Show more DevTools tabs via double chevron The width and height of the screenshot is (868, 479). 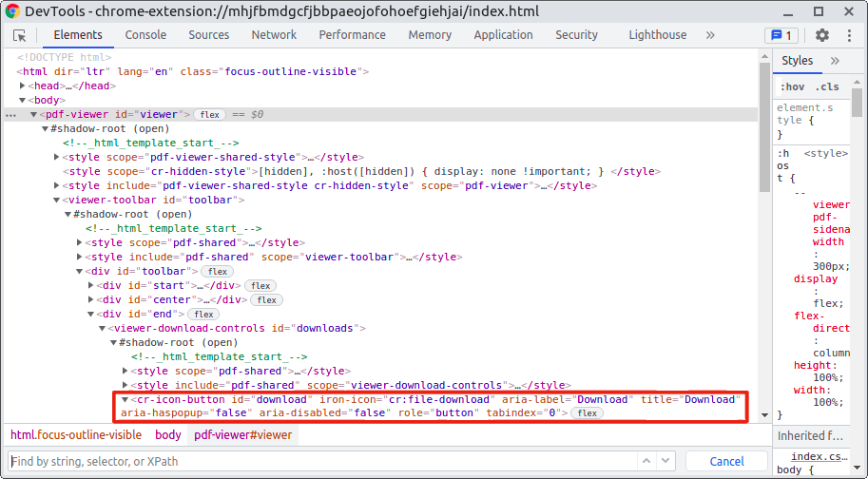[710, 35]
